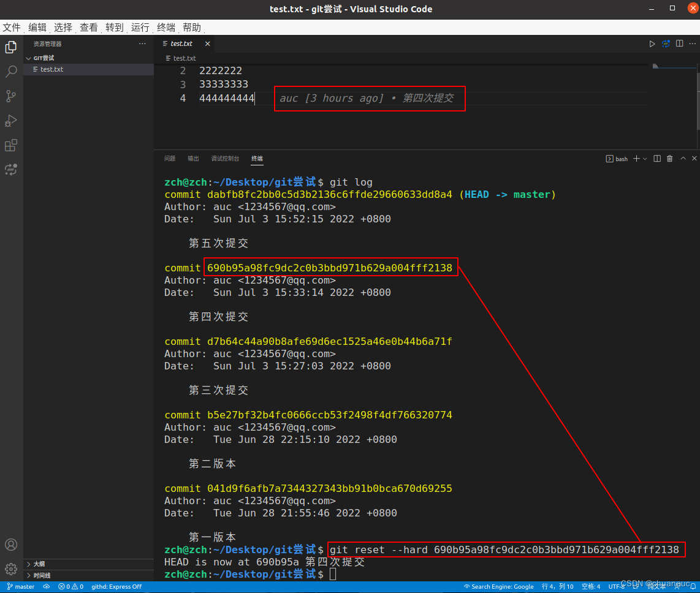Open the 运行 menu
Screen dimensions: 700x593
click(140, 28)
